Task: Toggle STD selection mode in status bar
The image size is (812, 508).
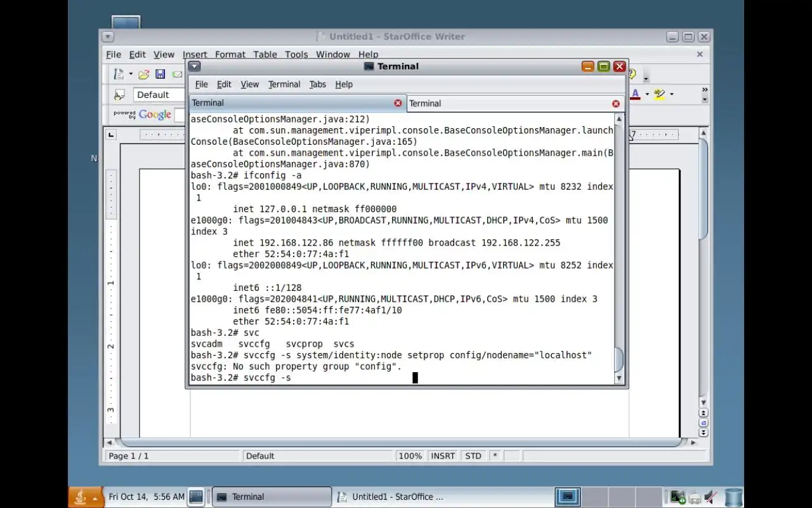Action: [473, 456]
